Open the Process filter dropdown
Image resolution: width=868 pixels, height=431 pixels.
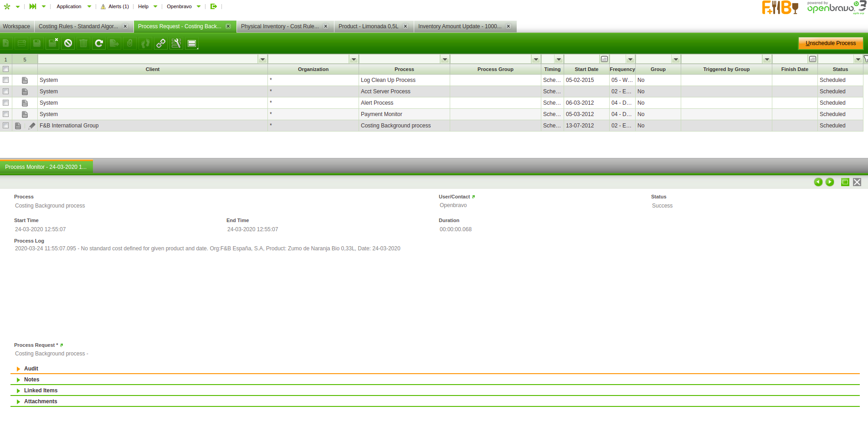[445, 59]
